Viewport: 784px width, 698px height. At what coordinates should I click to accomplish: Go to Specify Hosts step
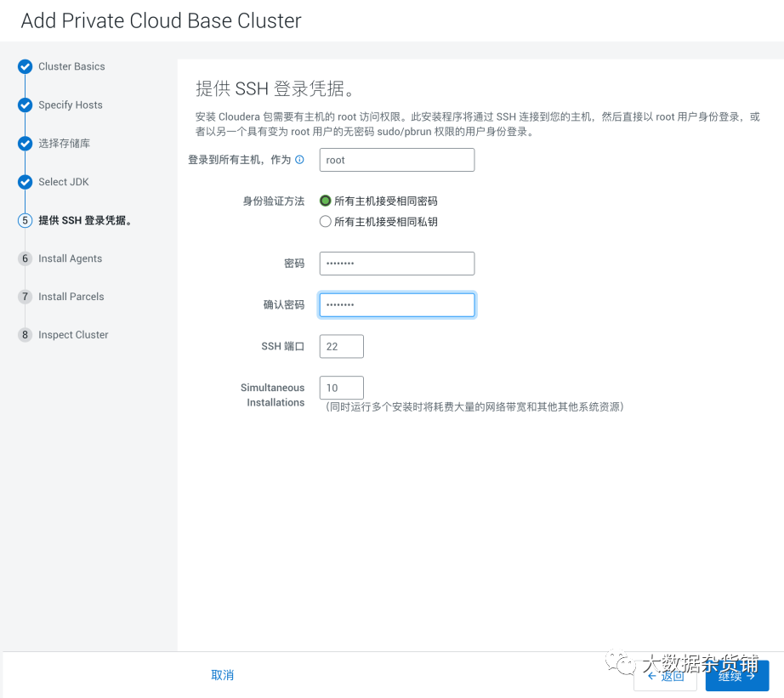71,105
